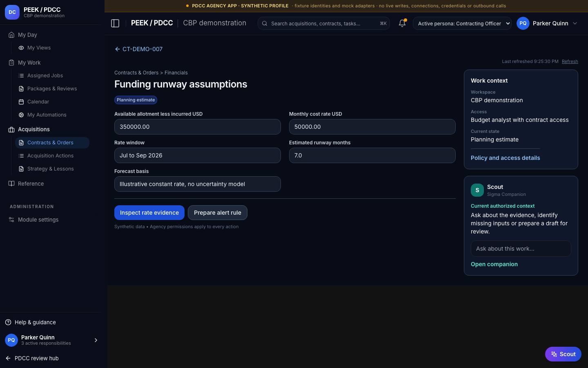Open Policy and access details link
Image resolution: width=588 pixels, height=368 pixels.
(x=506, y=158)
